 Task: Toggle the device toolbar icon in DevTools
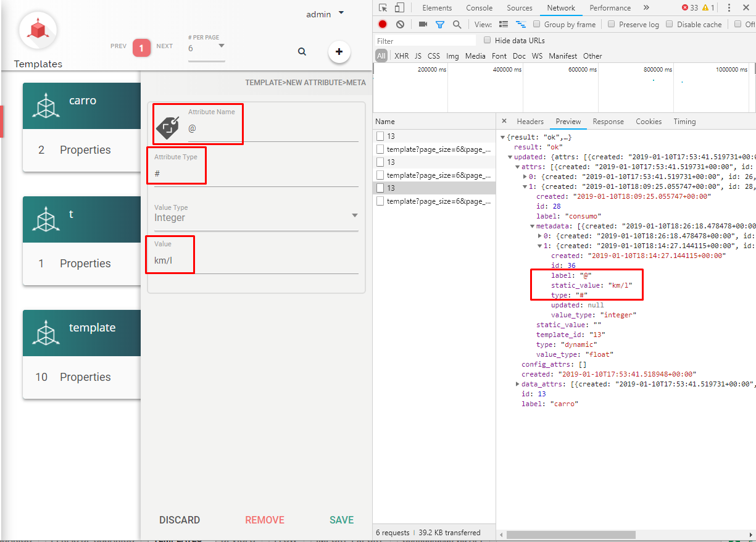399,8
